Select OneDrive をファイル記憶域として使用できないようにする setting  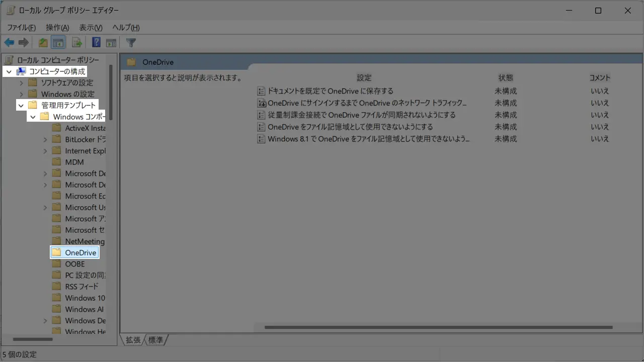point(350,127)
